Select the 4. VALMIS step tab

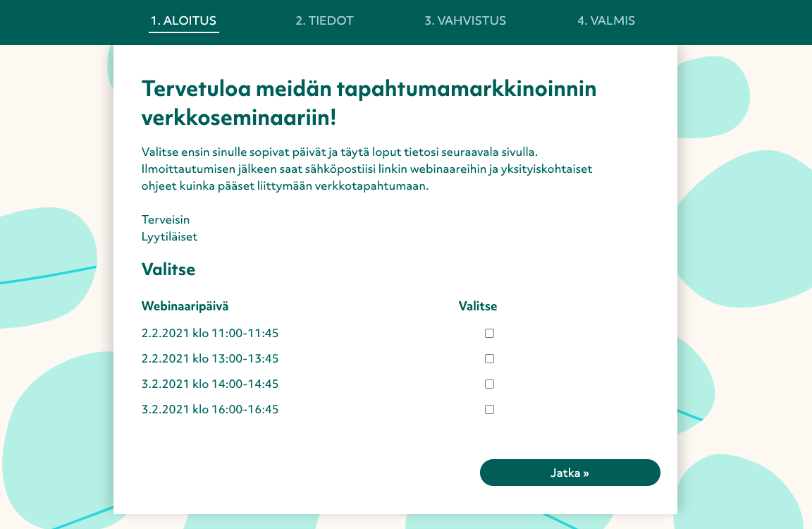click(606, 21)
